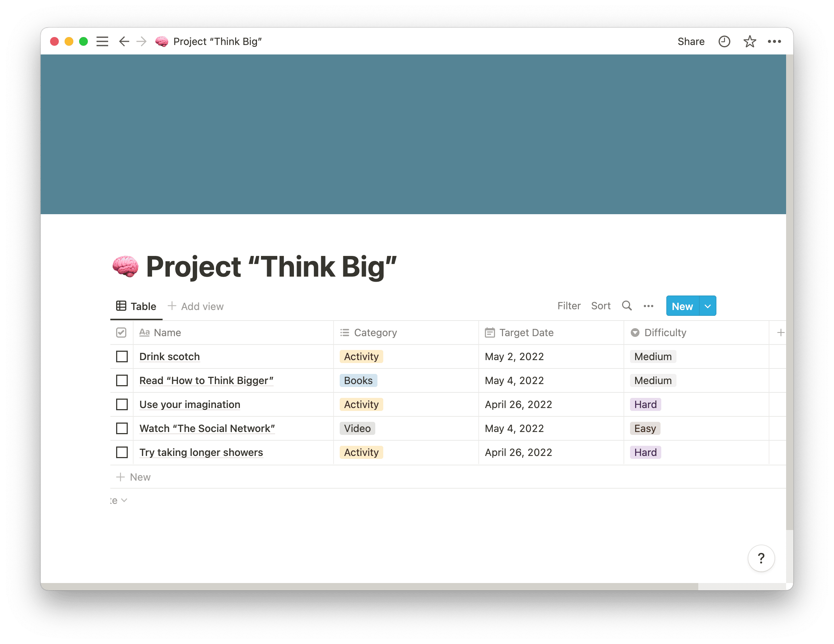This screenshot has width=834, height=644.
Task: Check the box for Drink scotch
Action: pos(122,356)
